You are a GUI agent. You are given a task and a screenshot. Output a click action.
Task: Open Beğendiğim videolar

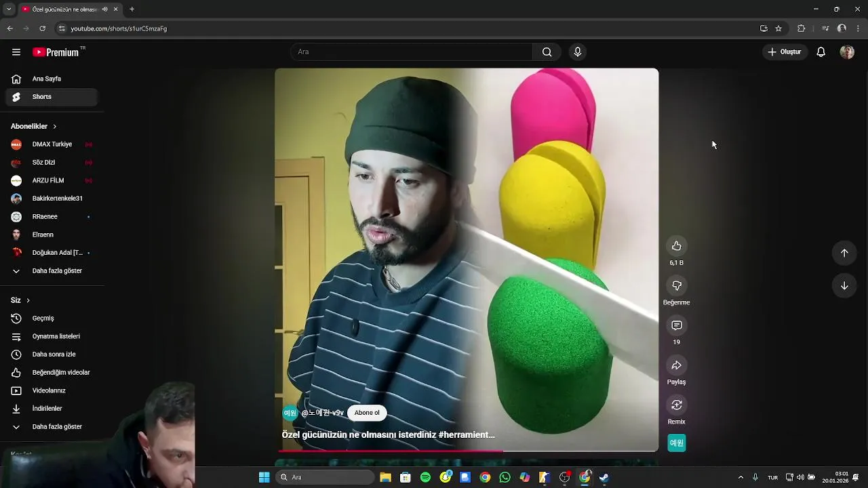point(52,373)
